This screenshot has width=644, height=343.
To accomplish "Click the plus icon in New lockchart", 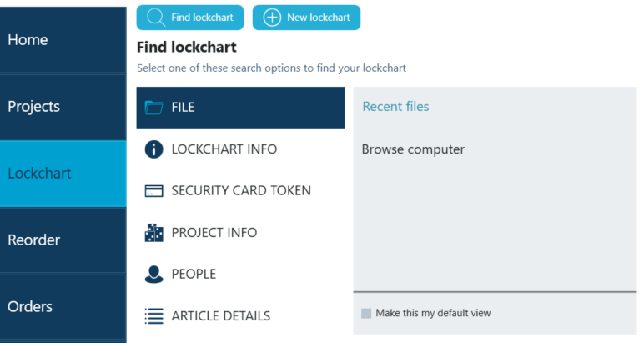I will point(271,18).
